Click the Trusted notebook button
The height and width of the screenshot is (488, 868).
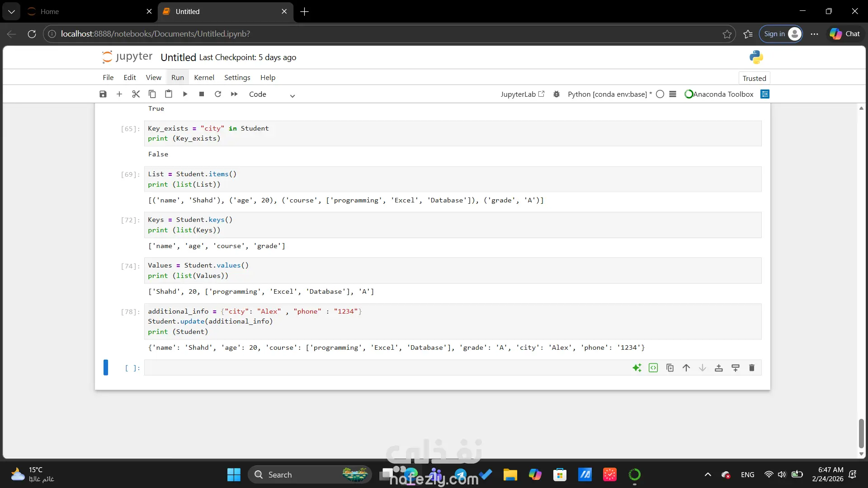[x=754, y=78]
